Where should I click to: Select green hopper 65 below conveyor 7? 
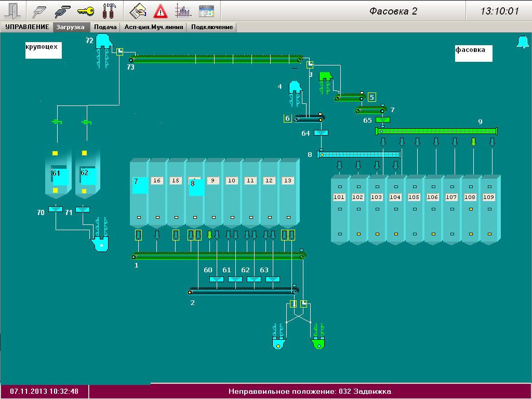(x=382, y=120)
